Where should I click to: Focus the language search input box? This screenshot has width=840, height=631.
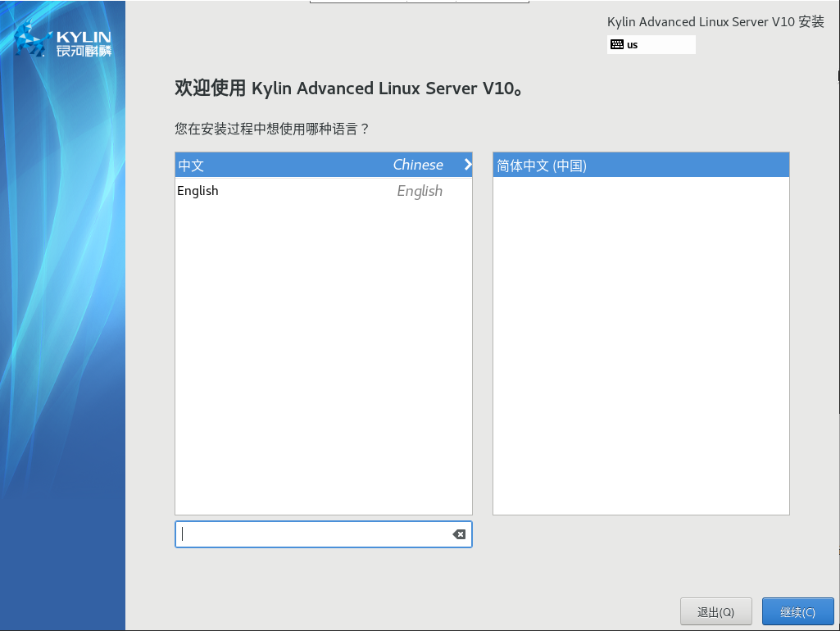[311, 534]
